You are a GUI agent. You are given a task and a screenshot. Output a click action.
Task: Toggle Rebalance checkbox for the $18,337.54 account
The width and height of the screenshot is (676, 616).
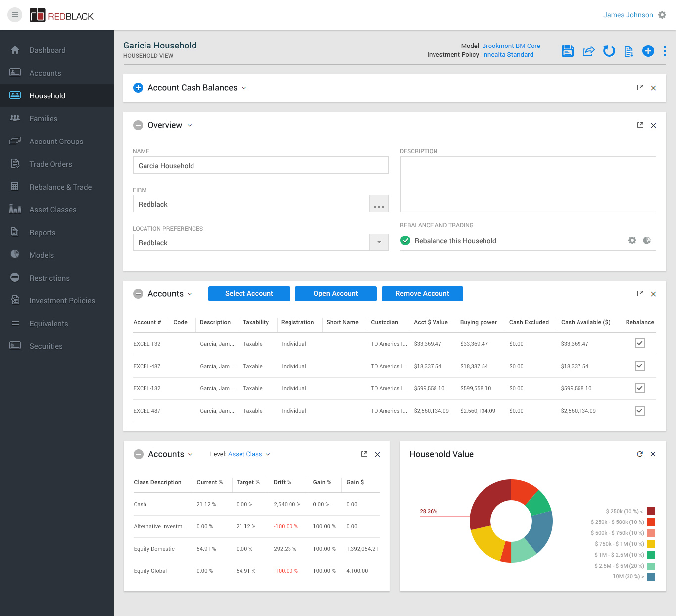point(639,366)
